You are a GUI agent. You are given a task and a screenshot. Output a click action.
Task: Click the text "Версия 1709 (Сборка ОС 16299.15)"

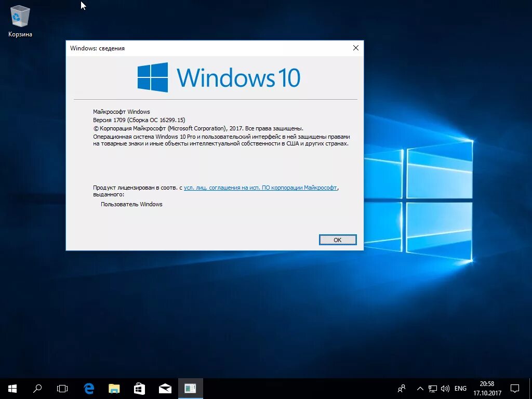click(139, 120)
